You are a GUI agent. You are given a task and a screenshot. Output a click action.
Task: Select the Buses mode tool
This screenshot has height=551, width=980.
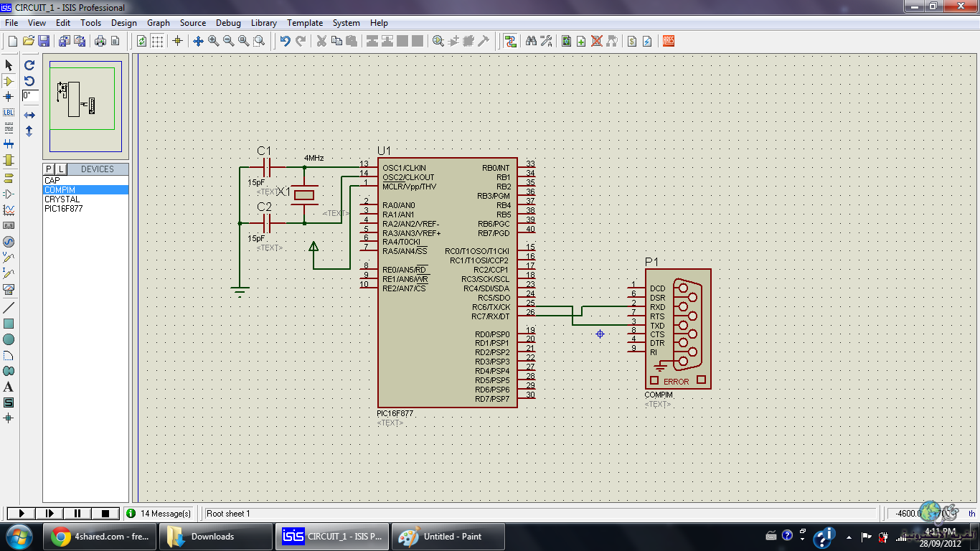pyautogui.click(x=9, y=144)
